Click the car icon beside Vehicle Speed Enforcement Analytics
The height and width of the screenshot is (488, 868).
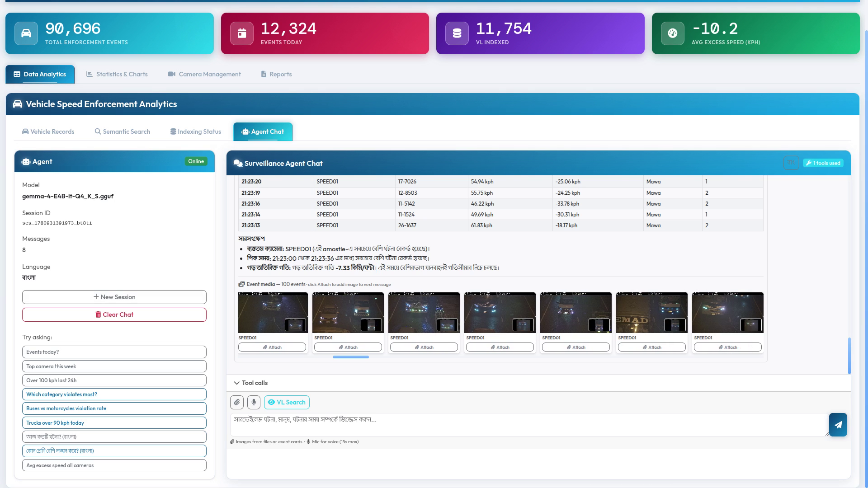pyautogui.click(x=18, y=104)
